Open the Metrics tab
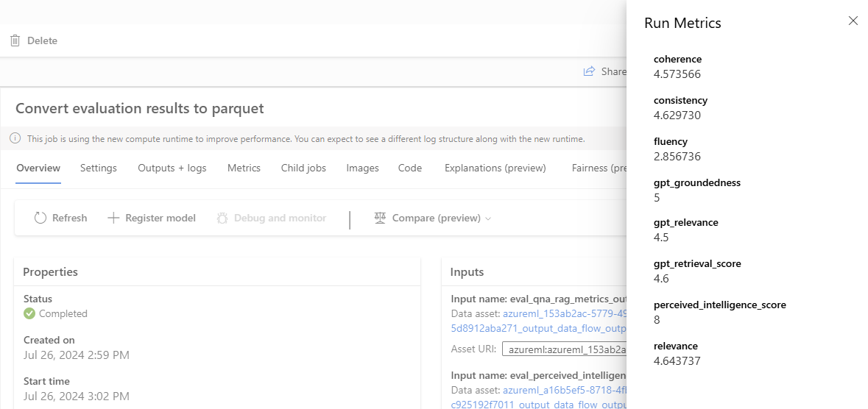Screen dimensions: 868x409 coord(244,168)
